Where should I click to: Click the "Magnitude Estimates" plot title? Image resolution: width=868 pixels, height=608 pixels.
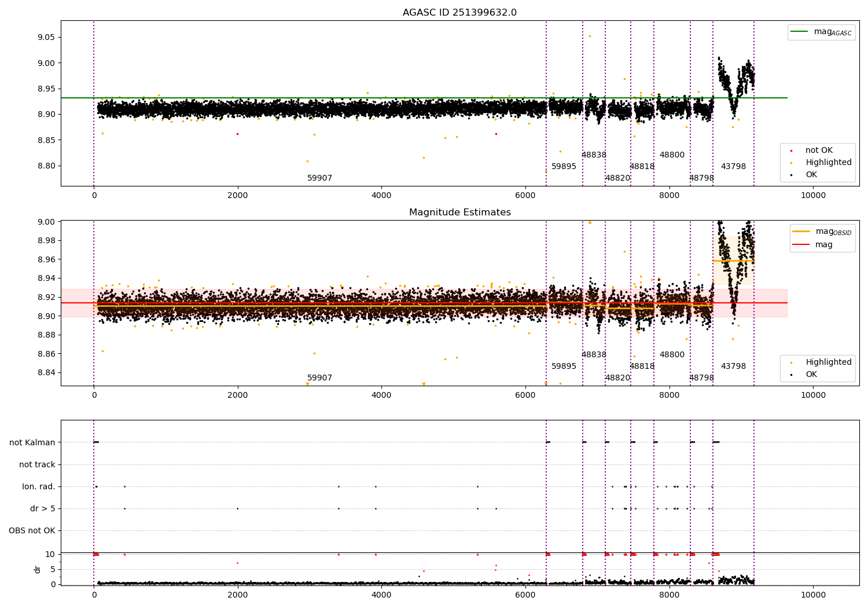click(x=459, y=213)
